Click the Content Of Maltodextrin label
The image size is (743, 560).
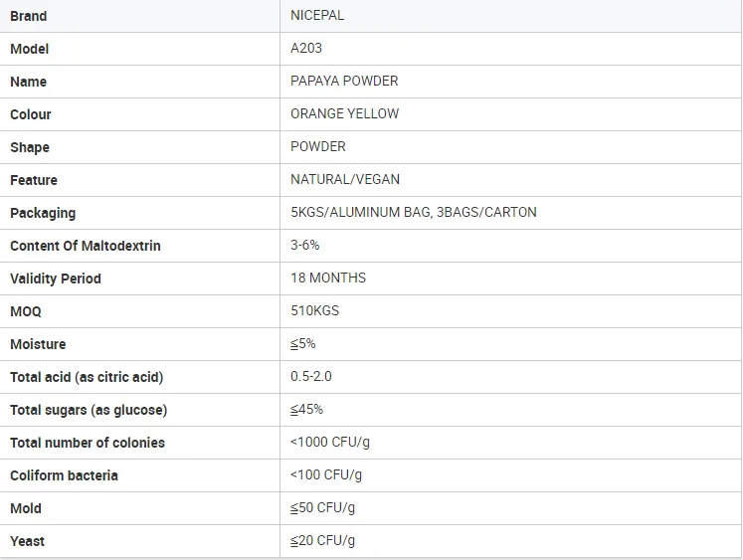pyautogui.click(x=86, y=246)
